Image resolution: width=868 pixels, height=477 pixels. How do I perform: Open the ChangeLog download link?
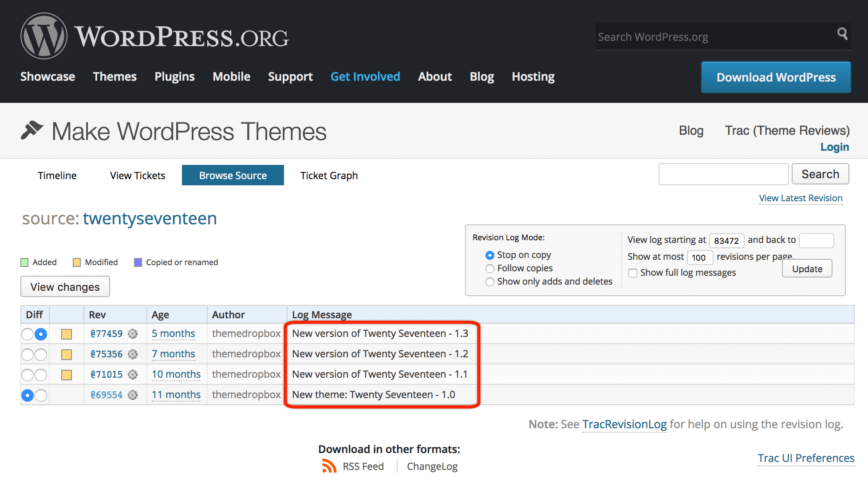[x=432, y=466]
